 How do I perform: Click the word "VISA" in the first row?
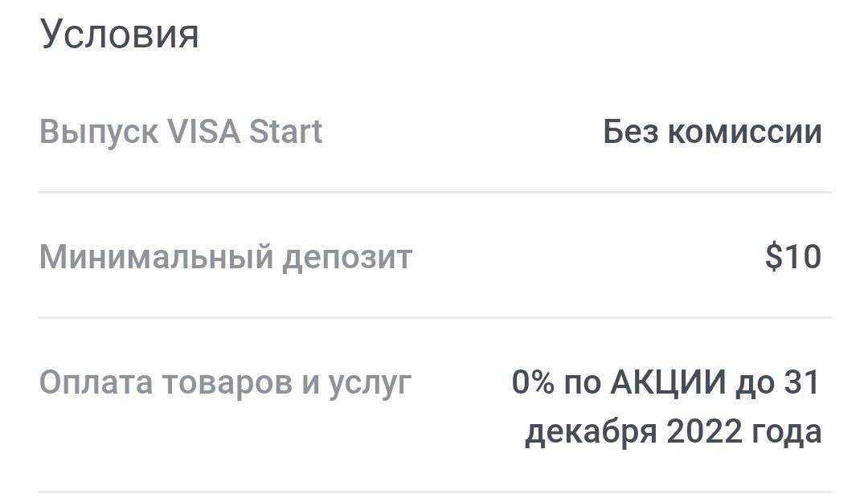204,132
